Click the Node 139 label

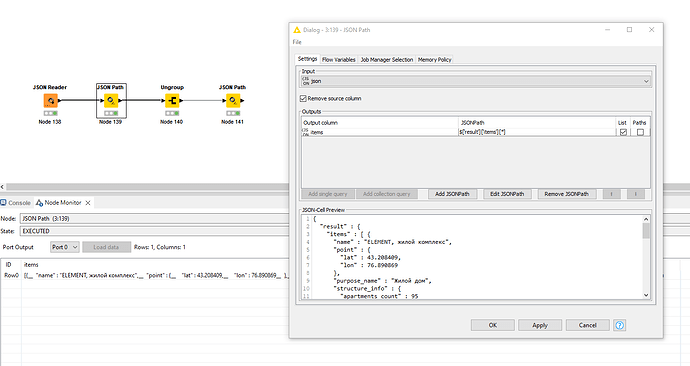pos(110,122)
